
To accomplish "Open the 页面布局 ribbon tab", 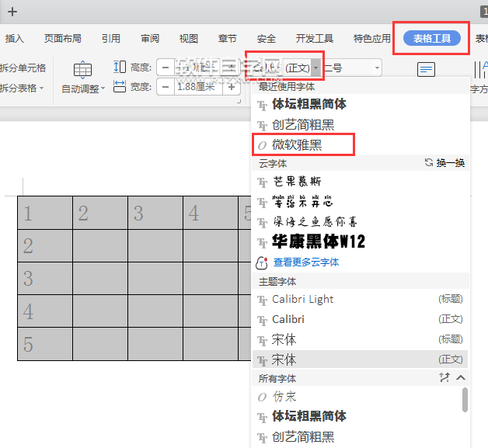I will (x=63, y=38).
